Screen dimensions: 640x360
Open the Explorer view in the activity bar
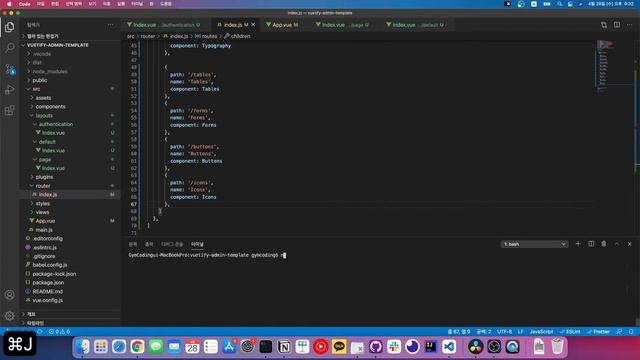coord(9,27)
